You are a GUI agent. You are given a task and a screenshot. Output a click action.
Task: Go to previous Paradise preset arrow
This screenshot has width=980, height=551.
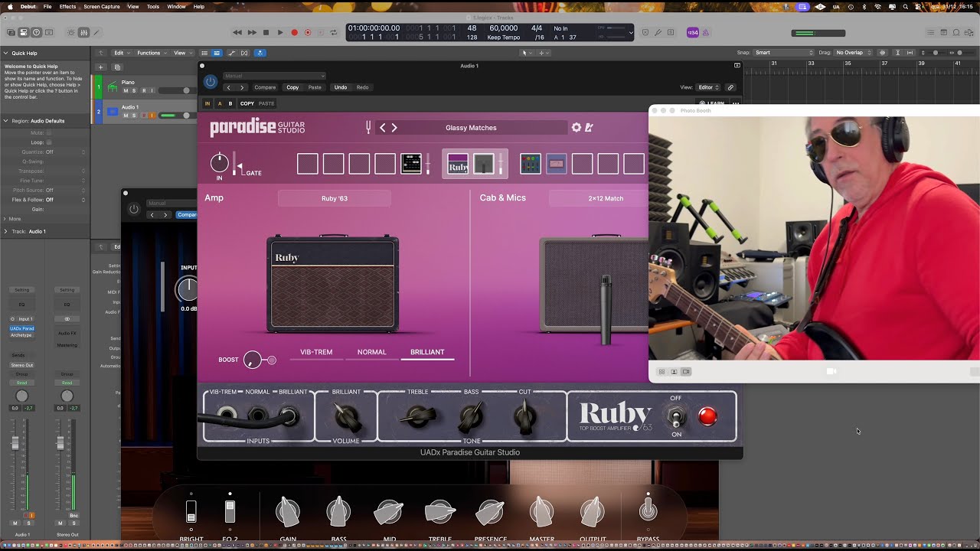pyautogui.click(x=383, y=128)
